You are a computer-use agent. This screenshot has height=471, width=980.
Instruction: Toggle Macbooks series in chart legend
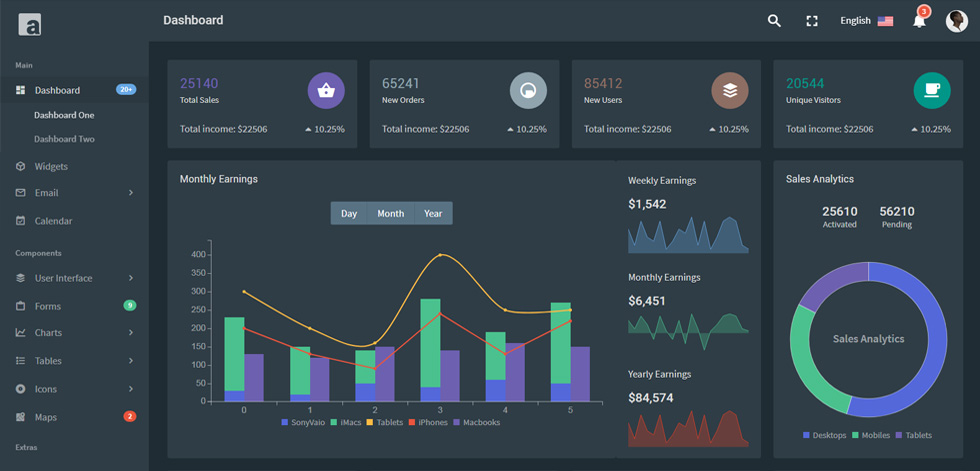click(x=476, y=422)
